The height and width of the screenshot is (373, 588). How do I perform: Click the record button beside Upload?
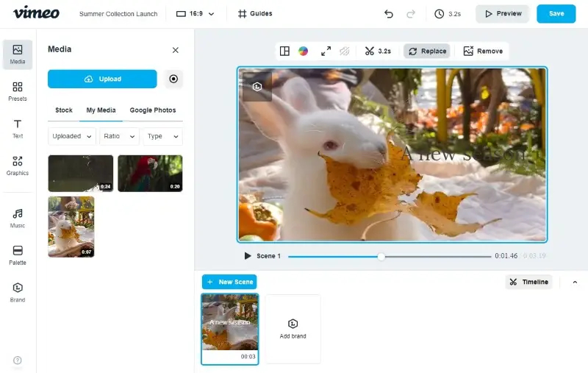click(173, 79)
